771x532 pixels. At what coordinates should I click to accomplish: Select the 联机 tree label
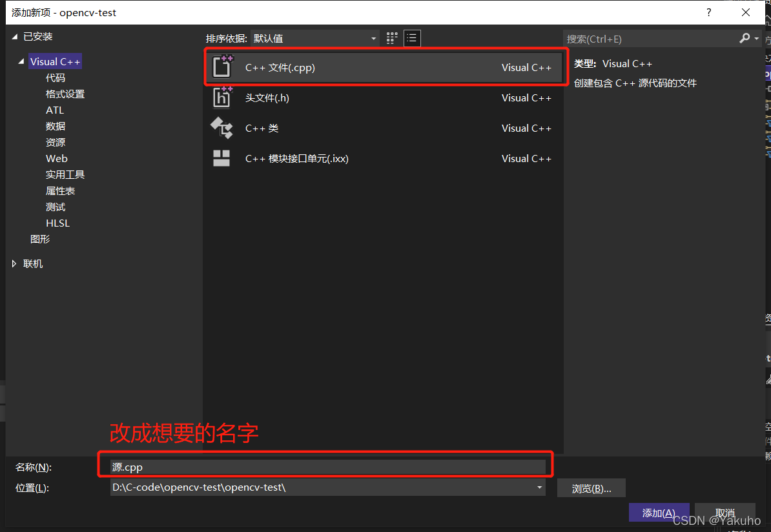pos(33,263)
